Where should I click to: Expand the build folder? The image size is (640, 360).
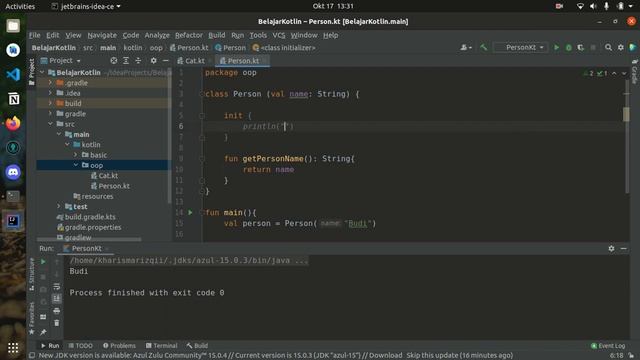click(50, 103)
